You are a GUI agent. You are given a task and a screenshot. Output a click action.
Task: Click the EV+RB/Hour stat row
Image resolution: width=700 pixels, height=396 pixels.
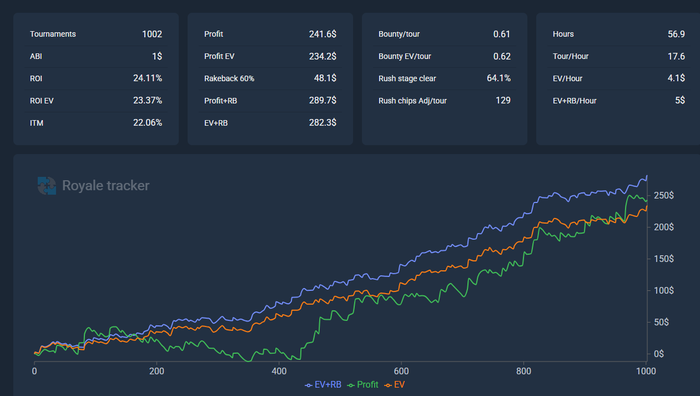619,100
